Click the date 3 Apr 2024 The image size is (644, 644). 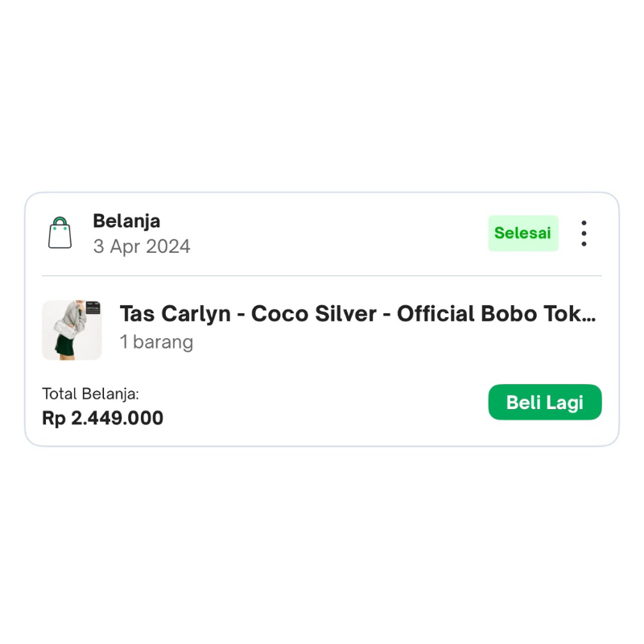(142, 246)
